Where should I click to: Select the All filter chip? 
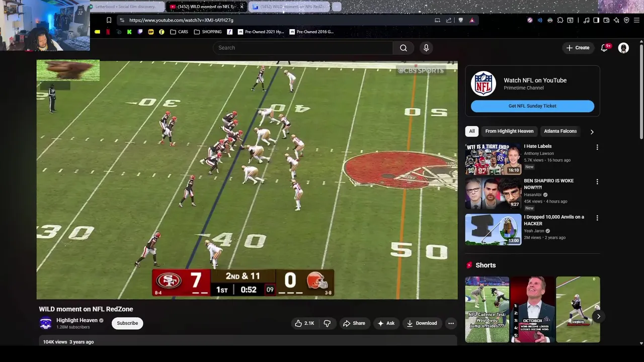point(472,131)
